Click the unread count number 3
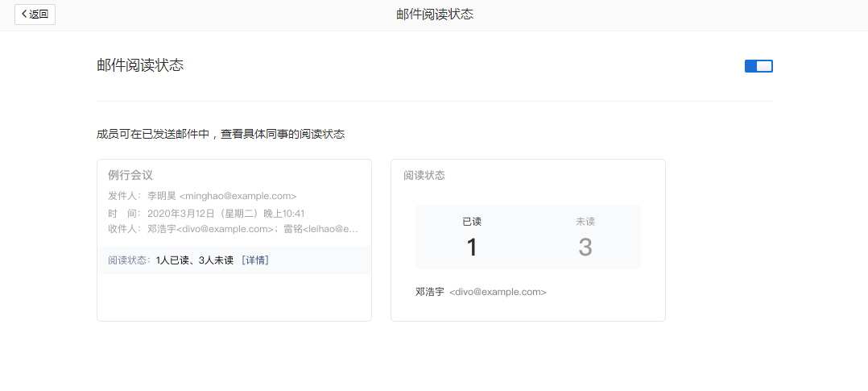The width and height of the screenshot is (868, 391). click(585, 247)
